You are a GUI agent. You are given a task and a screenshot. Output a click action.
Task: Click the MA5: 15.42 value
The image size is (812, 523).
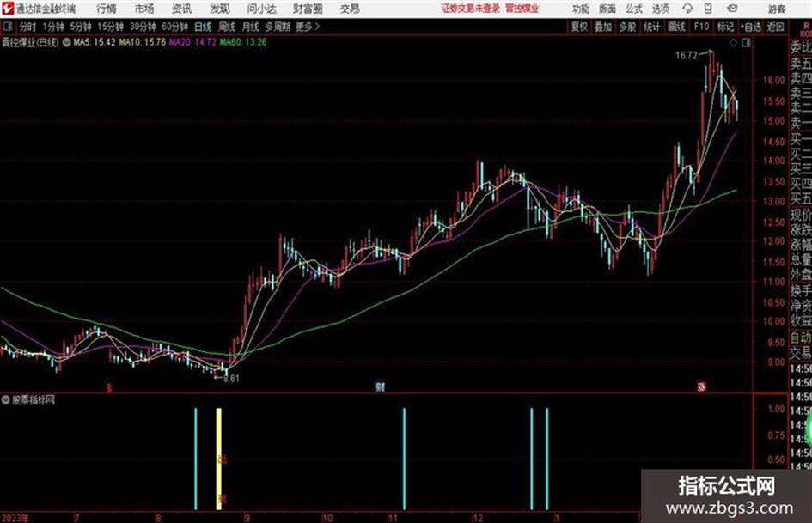pos(95,42)
